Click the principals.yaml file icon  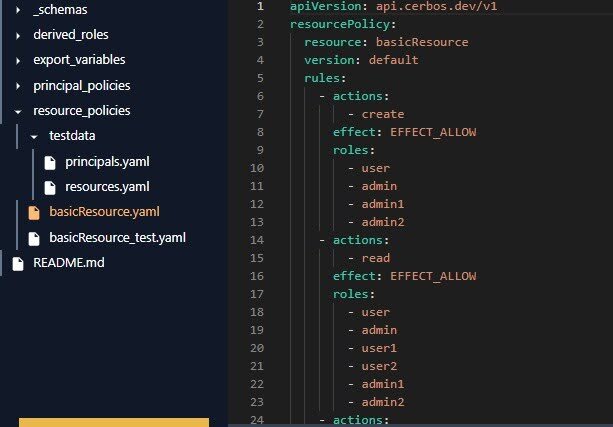pyautogui.click(x=50, y=163)
